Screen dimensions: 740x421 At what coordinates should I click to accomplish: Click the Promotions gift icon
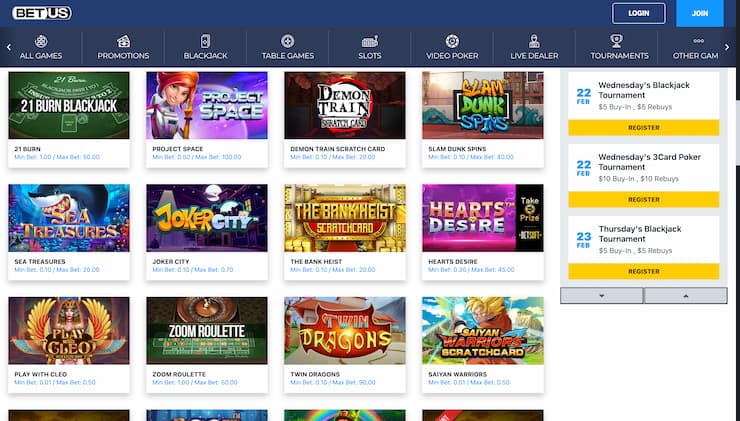(x=124, y=42)
